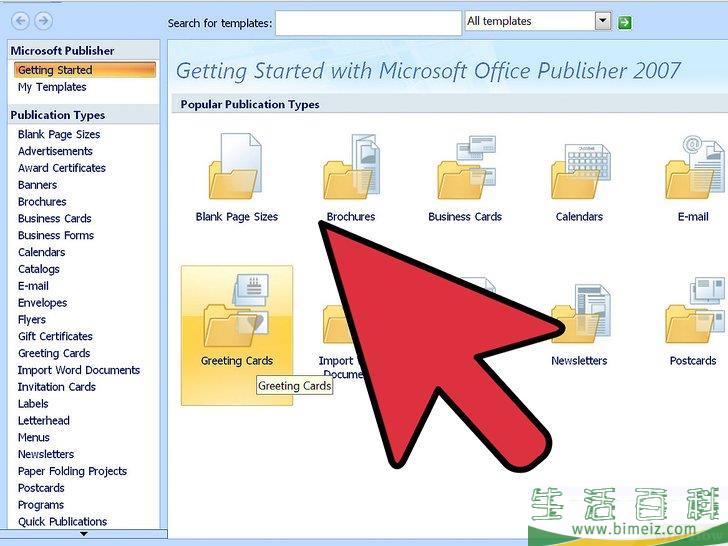The height and width of the screenshot is (546, 728).
Task: Click the green search go arrow
Action: [x=624, y=22]
